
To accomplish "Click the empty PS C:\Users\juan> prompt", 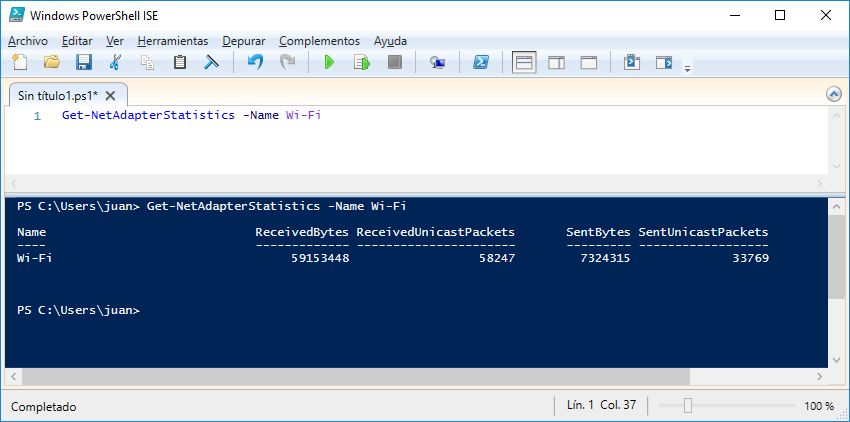I will (x=79, y=310).
